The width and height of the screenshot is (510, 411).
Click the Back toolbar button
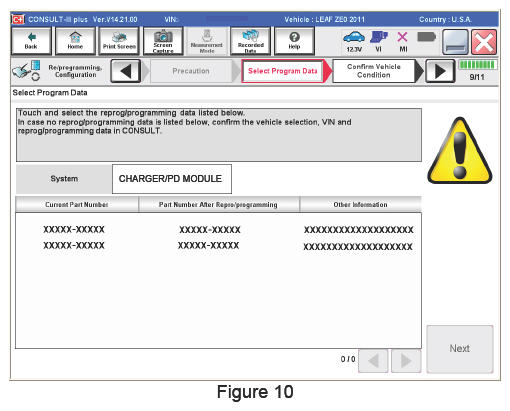coord(31,41)
